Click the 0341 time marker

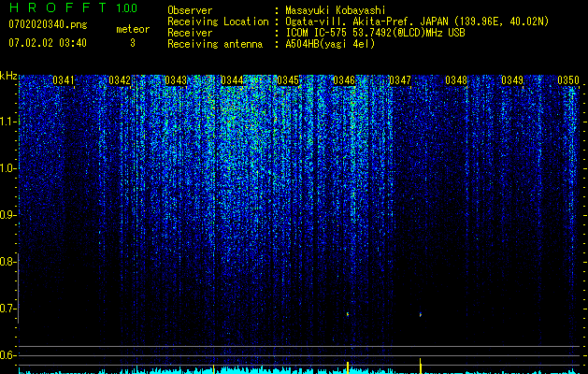tap(64, 80)
